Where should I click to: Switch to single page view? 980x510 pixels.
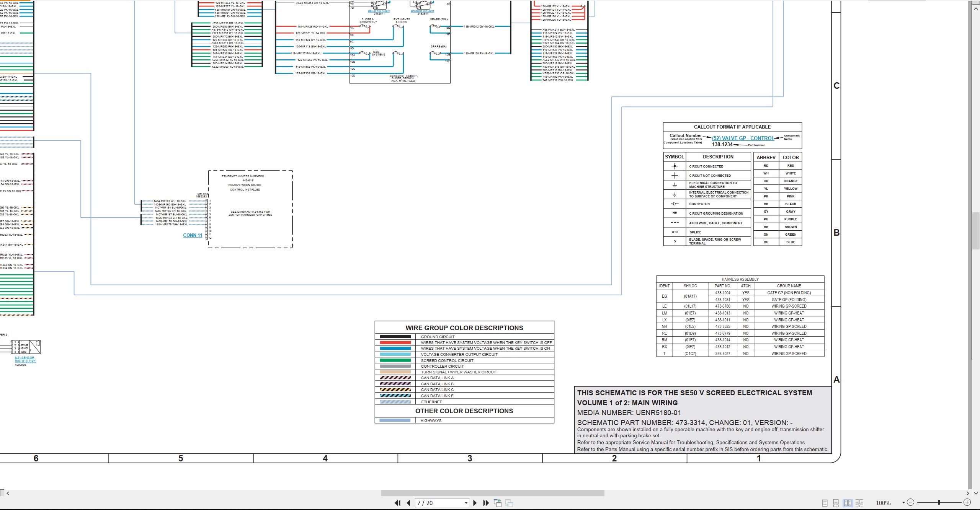pos(825,503)
